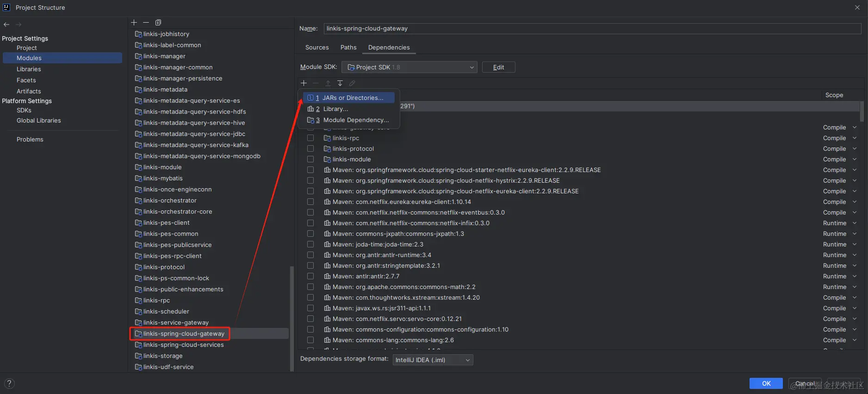868x394 pixels.
Task: Choose JARs or Directories from popup
Action: point(349,98)
